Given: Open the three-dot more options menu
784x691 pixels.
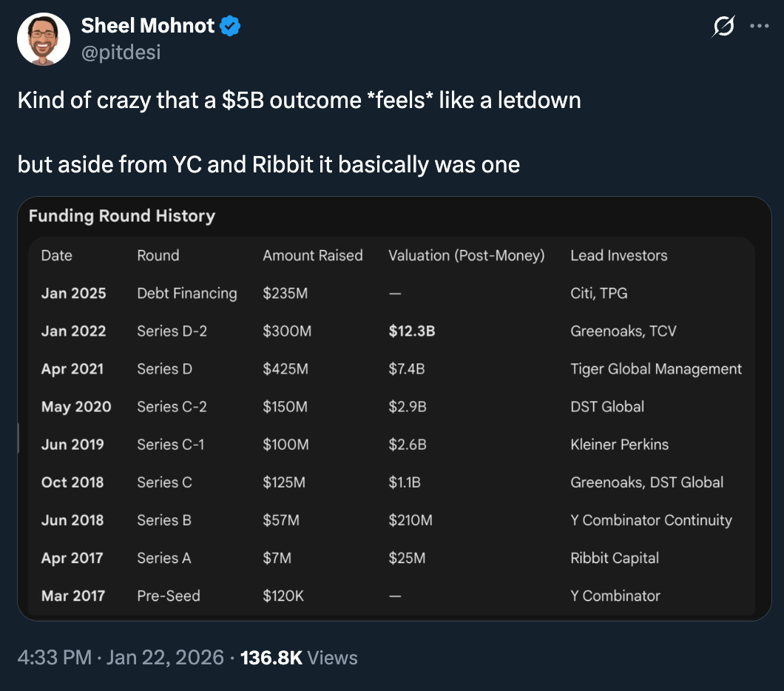Looking at the screenshot, I should pos(759,26).
